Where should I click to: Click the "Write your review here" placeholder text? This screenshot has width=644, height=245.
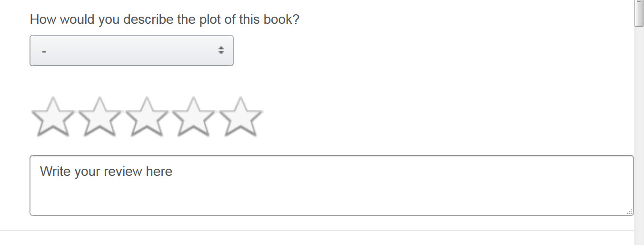(x=106, y=172)
